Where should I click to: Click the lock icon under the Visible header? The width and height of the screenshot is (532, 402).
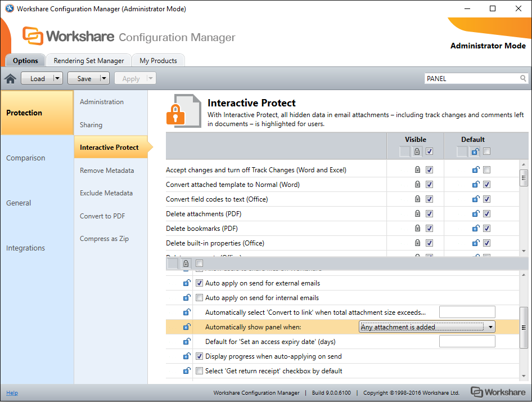(x=416, y=151)
